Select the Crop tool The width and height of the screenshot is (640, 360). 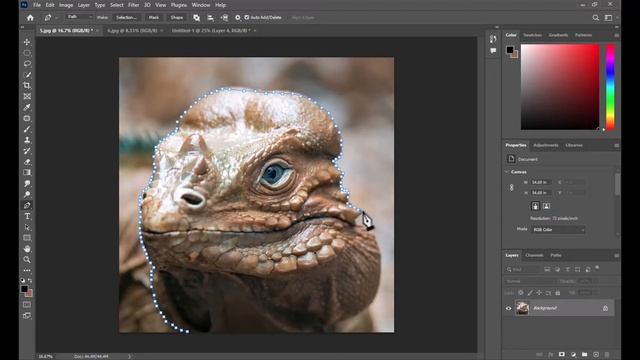pyautogui.click(x=27, y=85)
